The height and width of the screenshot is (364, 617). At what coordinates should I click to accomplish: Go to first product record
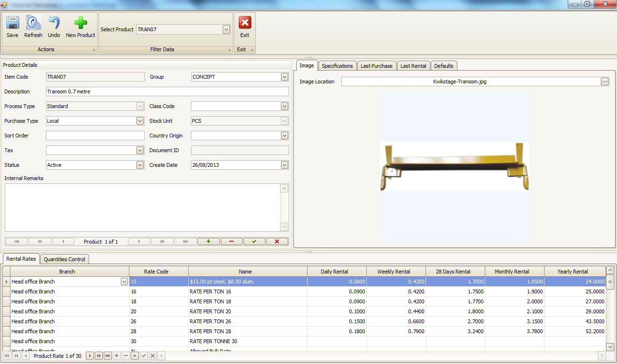click(17, 242)
